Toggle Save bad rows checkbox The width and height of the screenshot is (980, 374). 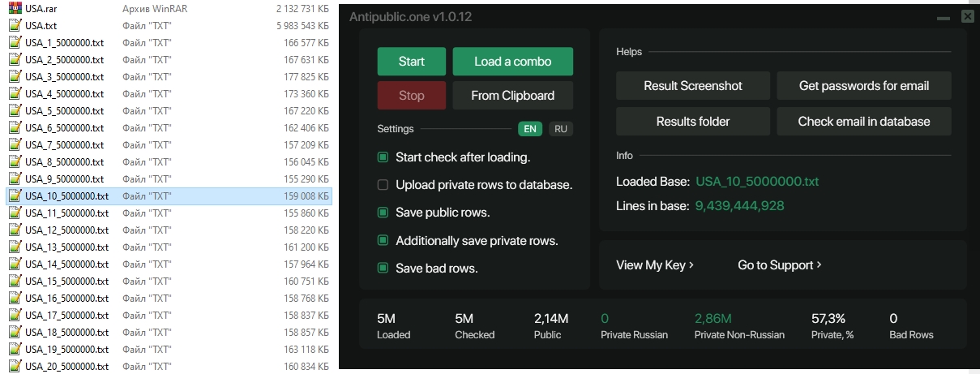[383, 269]
